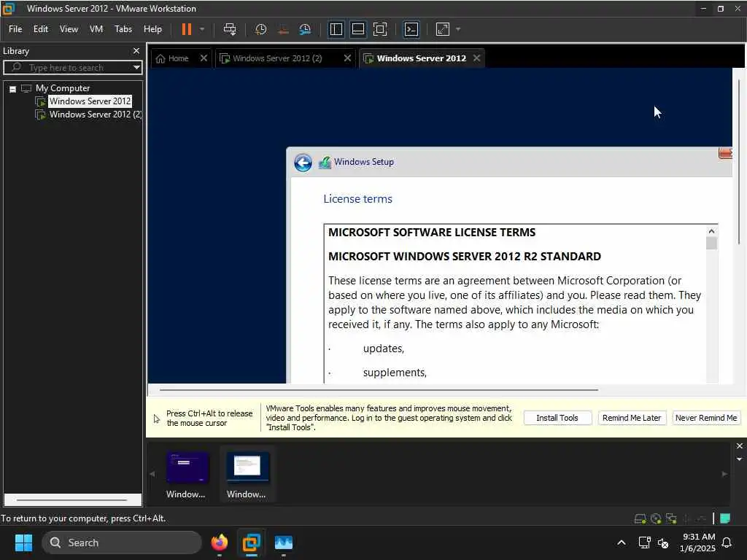Click Never Remind Me button
Screen dimensions: 747x560
click(x=706, y=418)
